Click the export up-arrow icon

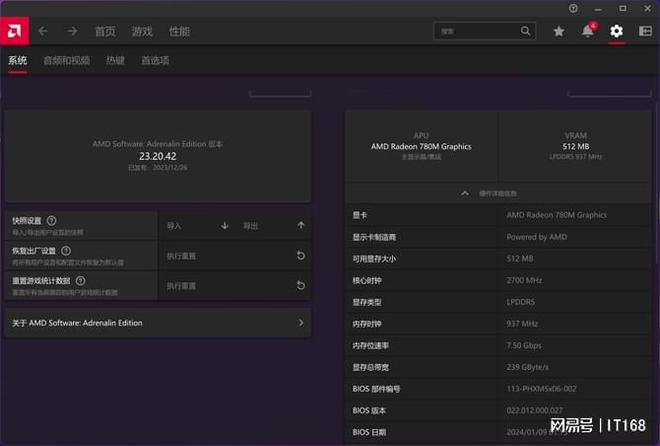(x=301, y=226)
